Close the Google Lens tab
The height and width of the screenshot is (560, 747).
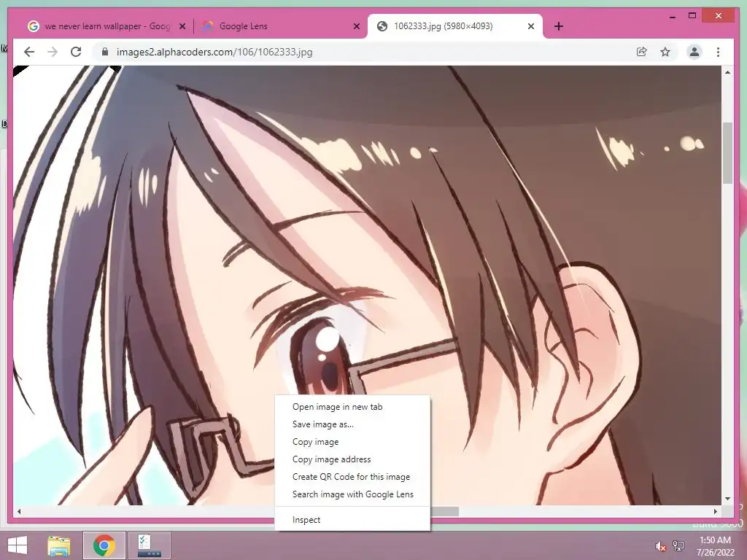click(356, 26)
